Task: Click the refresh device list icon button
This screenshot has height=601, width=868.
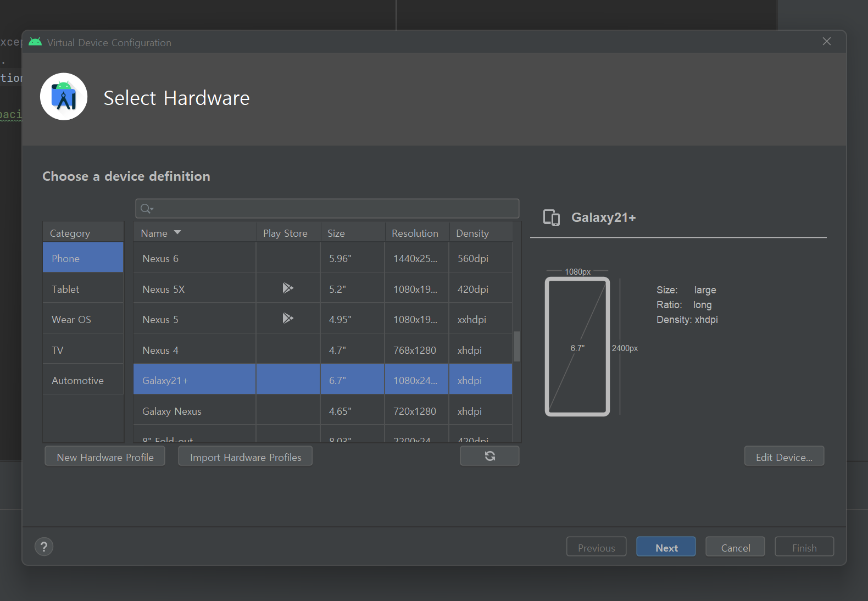Action: (x=489, y=456)
